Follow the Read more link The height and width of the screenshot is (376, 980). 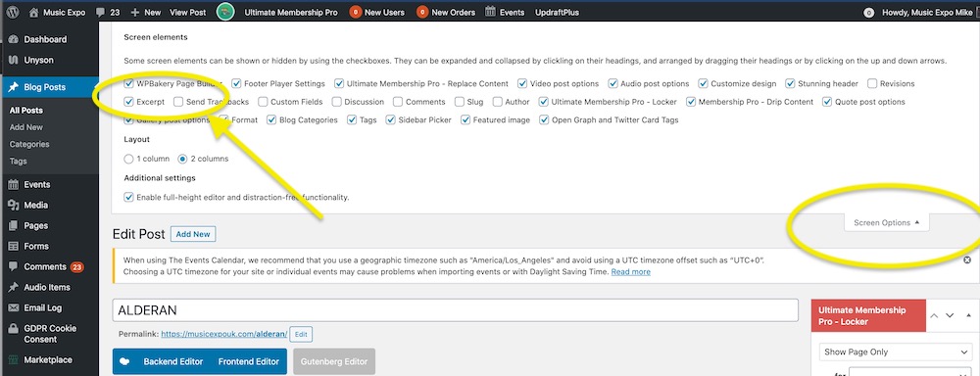(630, 271)
